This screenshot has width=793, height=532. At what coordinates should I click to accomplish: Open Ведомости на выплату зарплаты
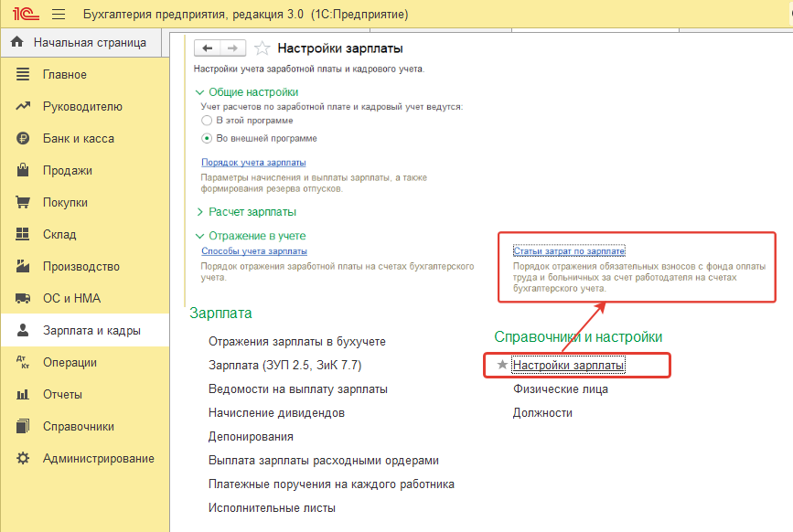tap(298, 389)
